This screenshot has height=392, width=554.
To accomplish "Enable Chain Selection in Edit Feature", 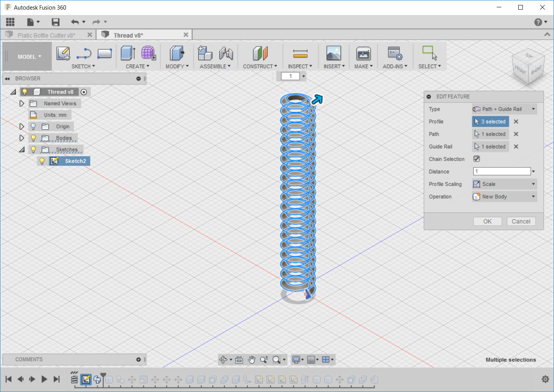I will click(477, 159).
